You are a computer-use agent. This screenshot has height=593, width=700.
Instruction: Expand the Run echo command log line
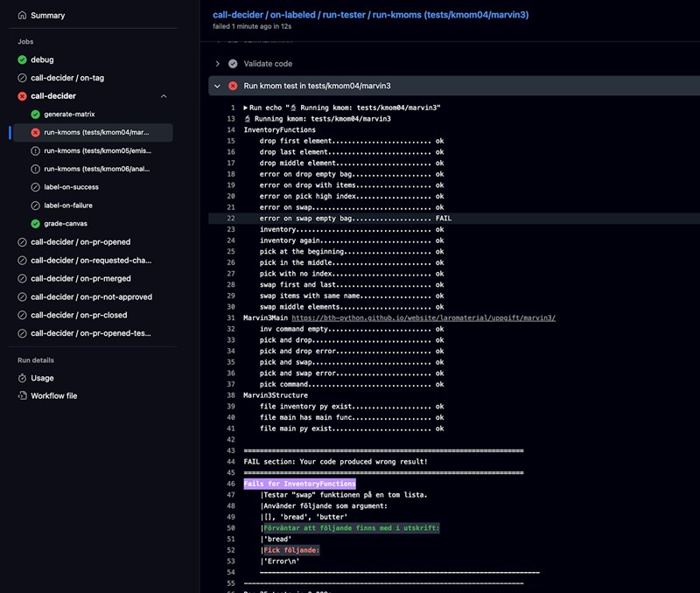pos(246,108)
